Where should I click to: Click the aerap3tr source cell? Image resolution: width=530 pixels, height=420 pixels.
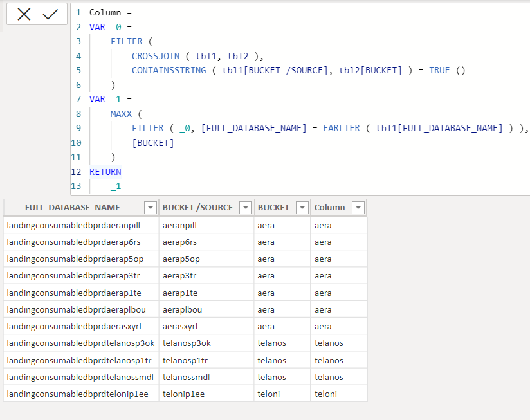[206, 276]
